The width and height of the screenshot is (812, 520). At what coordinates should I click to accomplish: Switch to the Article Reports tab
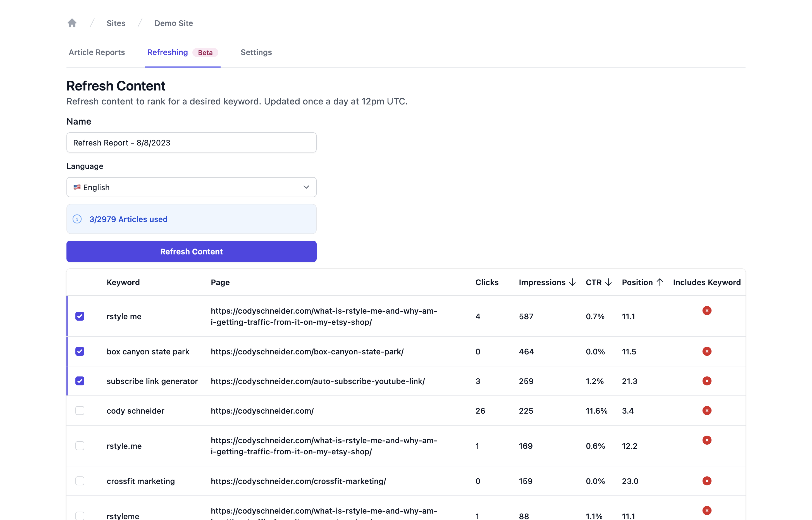[x=97, y=52]
